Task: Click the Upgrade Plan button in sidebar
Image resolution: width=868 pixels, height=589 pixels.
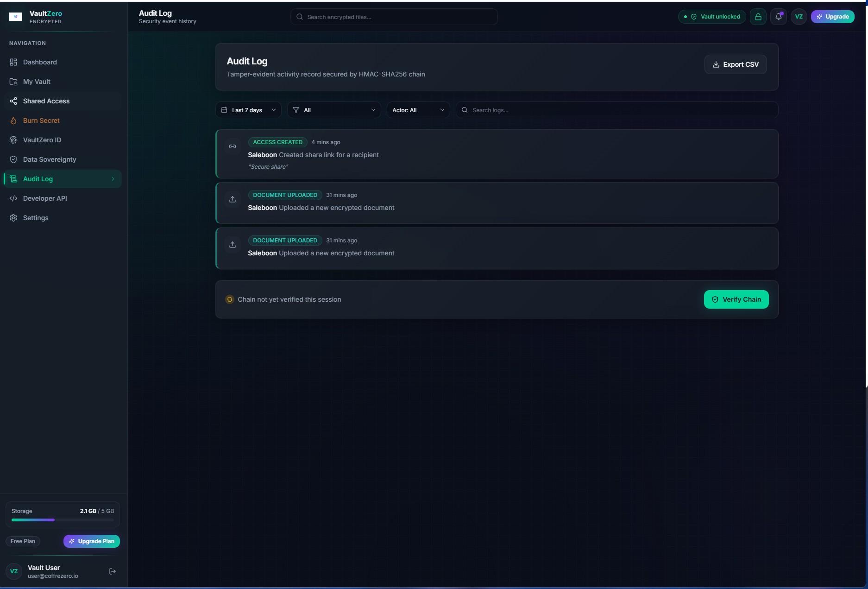Action: pos(92,541)
